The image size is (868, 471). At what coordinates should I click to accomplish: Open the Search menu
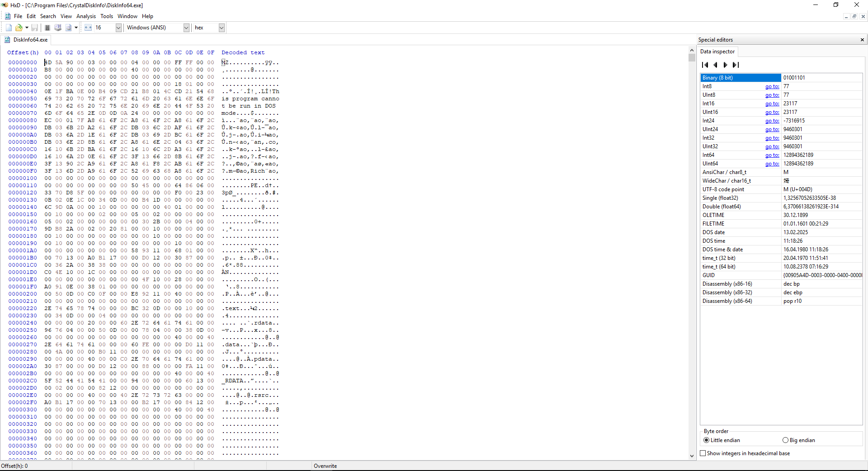point(48,16)
